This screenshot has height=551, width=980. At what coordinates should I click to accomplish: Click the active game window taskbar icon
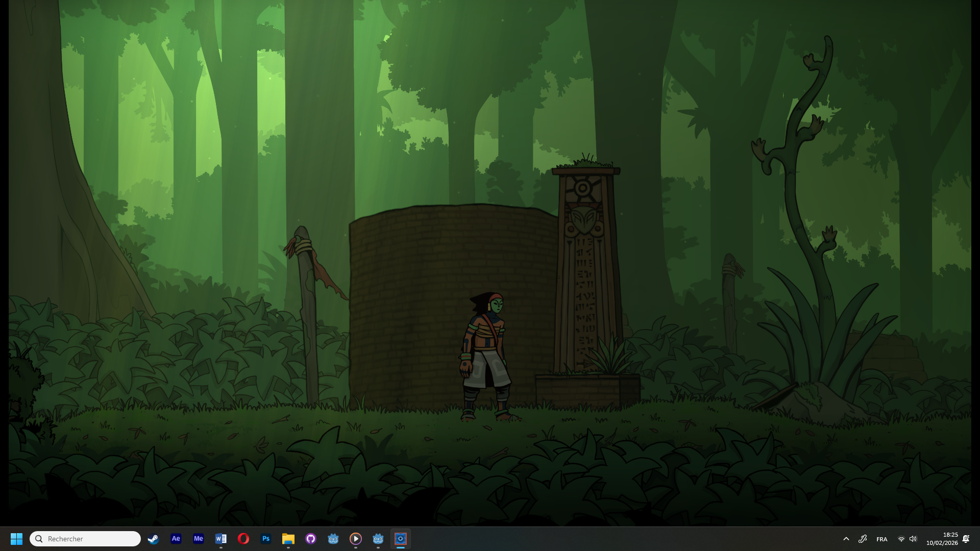pos(400,539)
